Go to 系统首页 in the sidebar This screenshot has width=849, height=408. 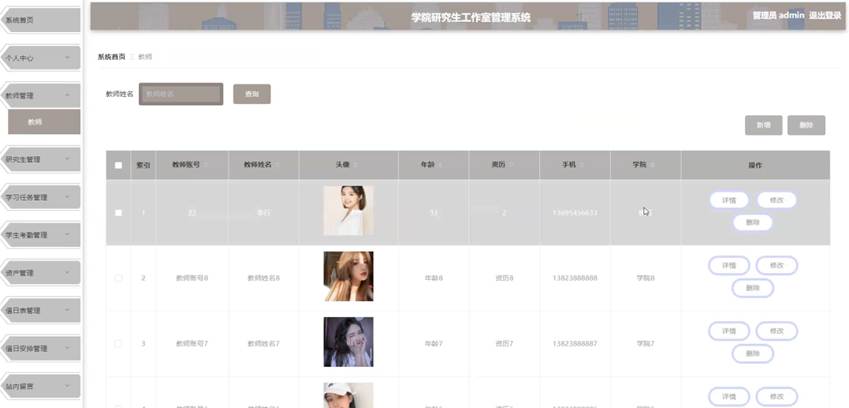point(41,20)
